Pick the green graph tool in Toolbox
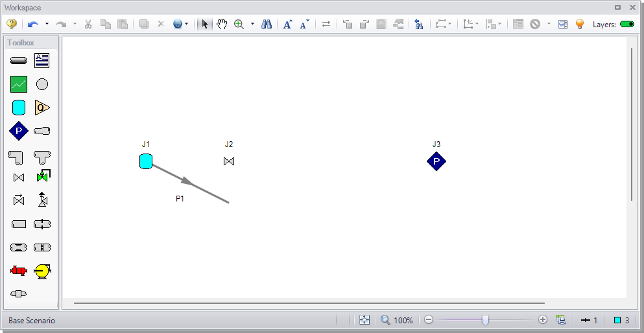 [18, 84]
